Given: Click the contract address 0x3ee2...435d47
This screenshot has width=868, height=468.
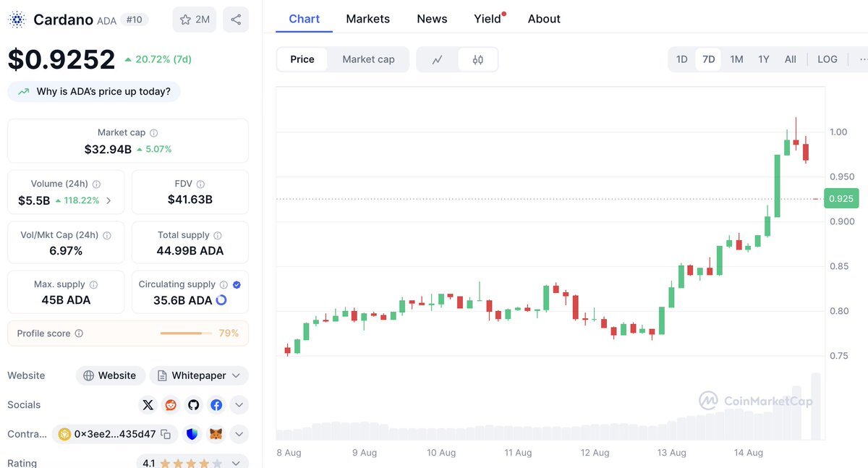Looking at the screenshot, I should coord(114,435).
